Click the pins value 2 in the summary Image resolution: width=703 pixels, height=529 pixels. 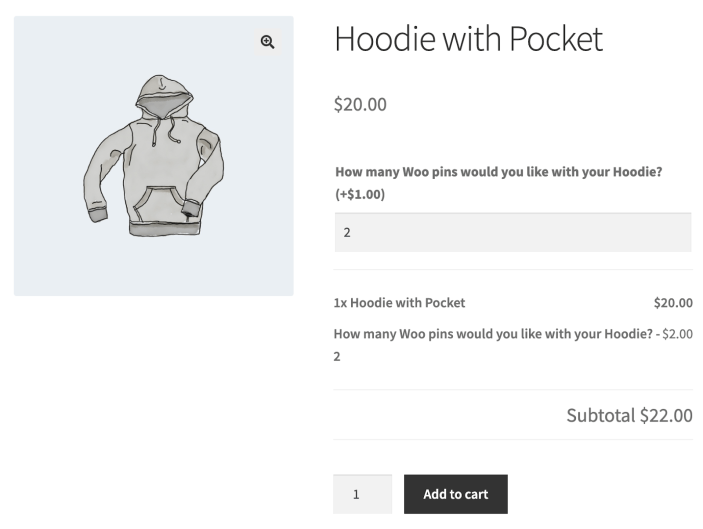click(337, 356)
